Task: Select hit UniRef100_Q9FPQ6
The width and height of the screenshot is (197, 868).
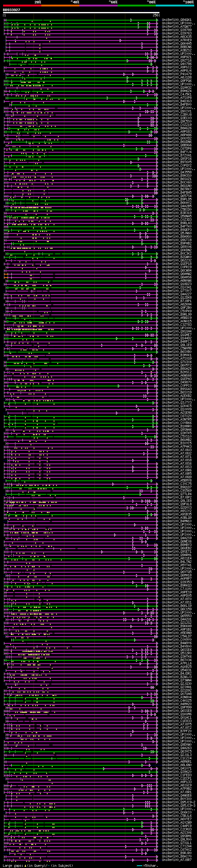Action: (x=177, y=81)
